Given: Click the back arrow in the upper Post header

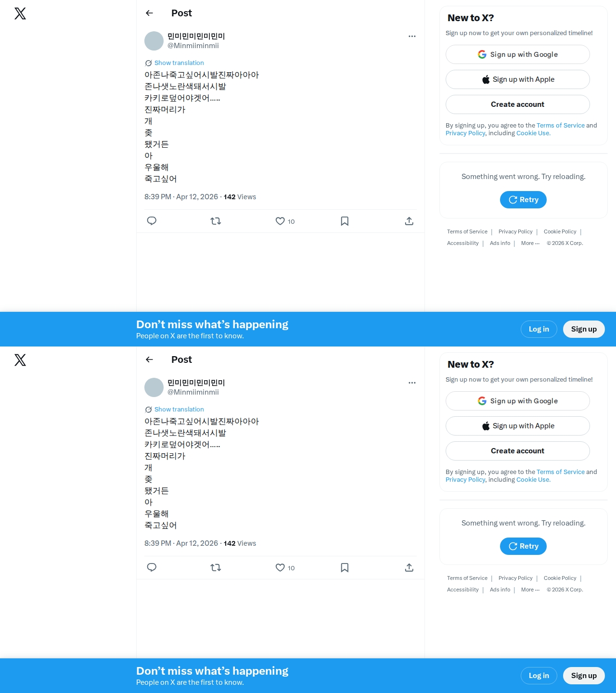Looking at the screenshot, I should (x=150, y=13).
